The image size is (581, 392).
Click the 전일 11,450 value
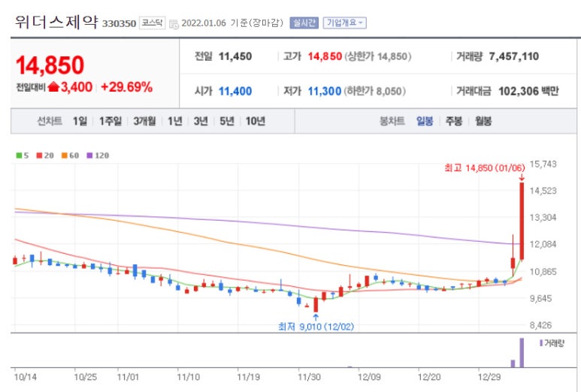tap(235, 56)
